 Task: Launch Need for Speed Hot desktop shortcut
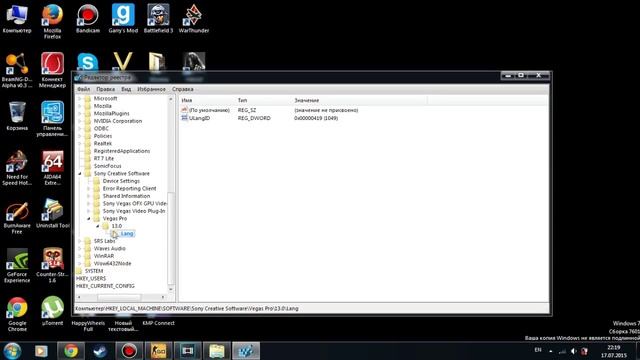point(17,168)
